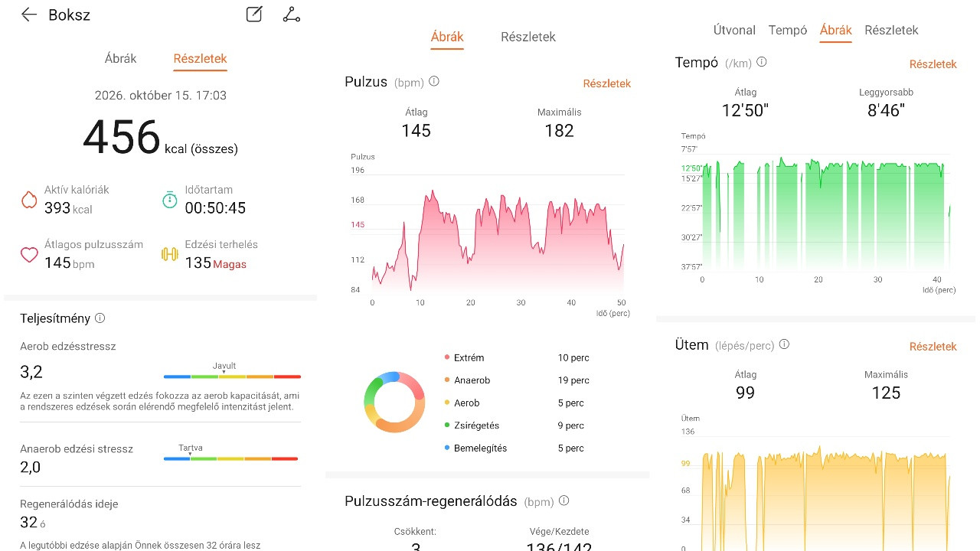
Task: Open the Útvonal tab
Action: 734,30
